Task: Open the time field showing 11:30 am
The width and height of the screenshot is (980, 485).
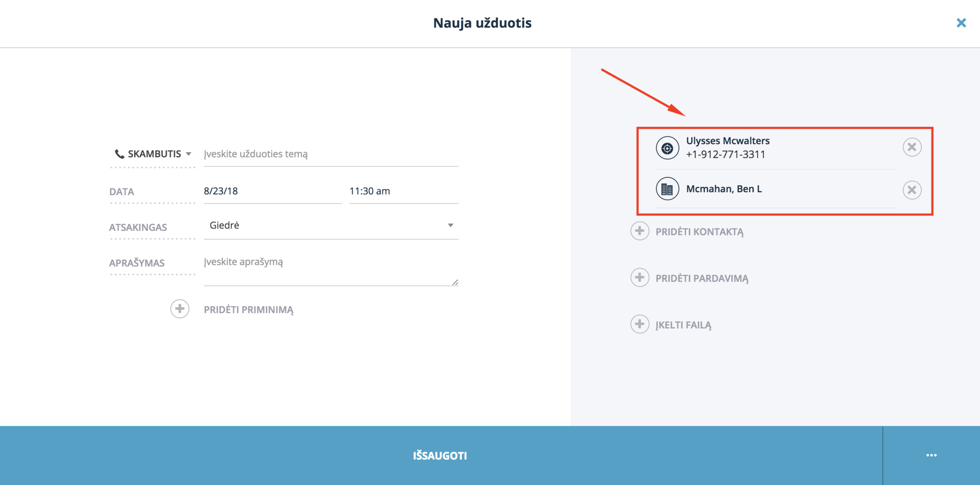Action: point(403,191)
